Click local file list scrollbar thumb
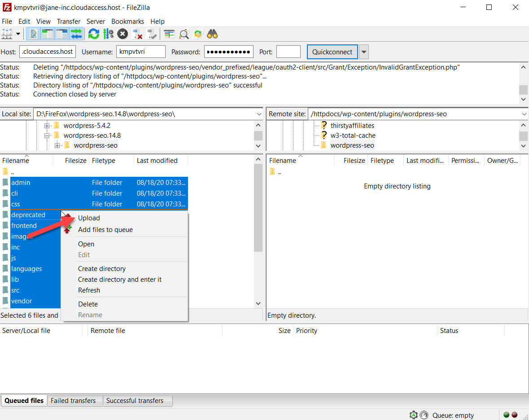 coord(258,208)
